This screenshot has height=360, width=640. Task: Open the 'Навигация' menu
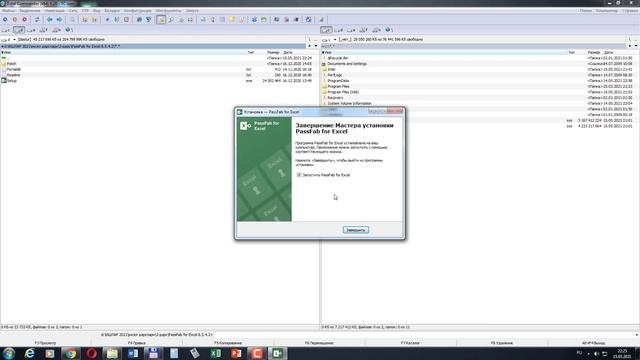[x=54, y=11]
